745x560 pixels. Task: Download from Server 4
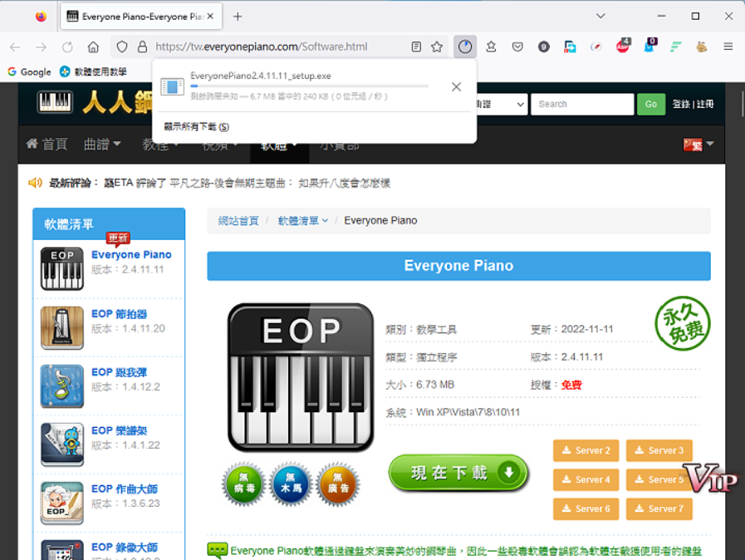tap(586, 479)
